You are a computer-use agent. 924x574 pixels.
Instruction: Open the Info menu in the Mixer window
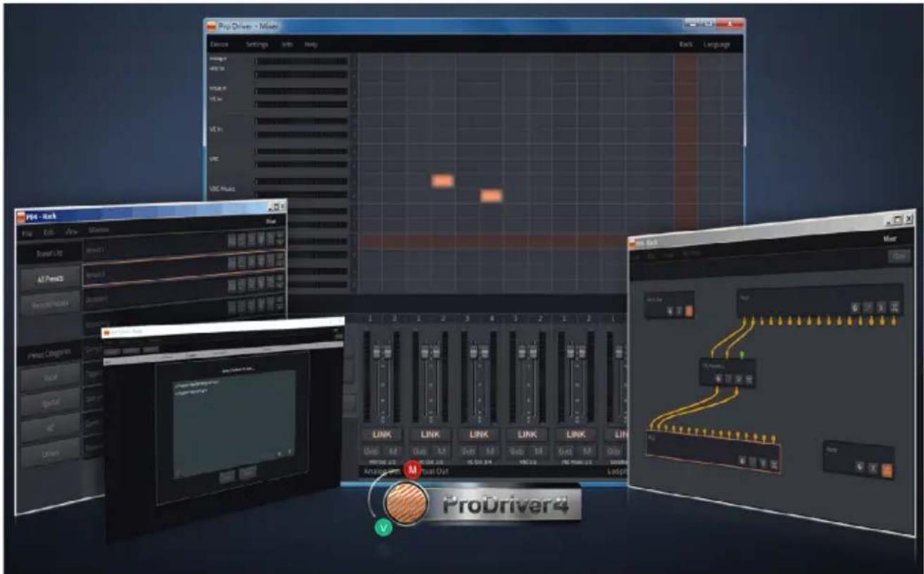pyautogui.click(x=287, y=44)
